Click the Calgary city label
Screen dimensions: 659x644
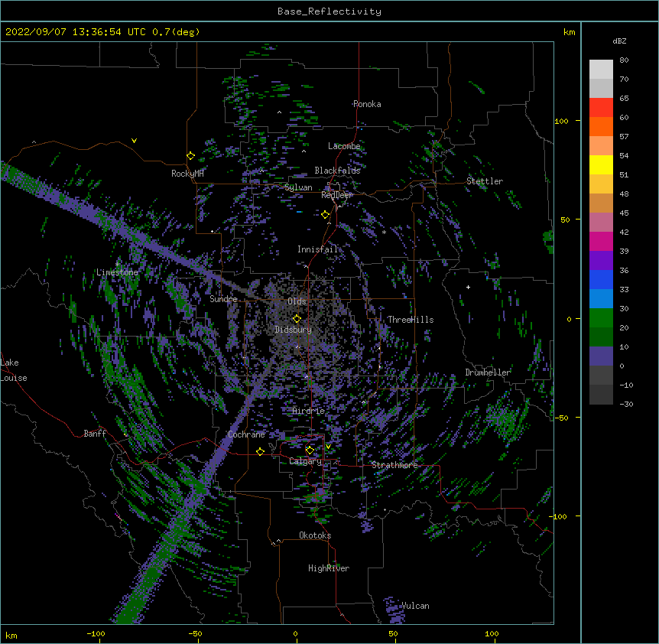pos(305,461)
